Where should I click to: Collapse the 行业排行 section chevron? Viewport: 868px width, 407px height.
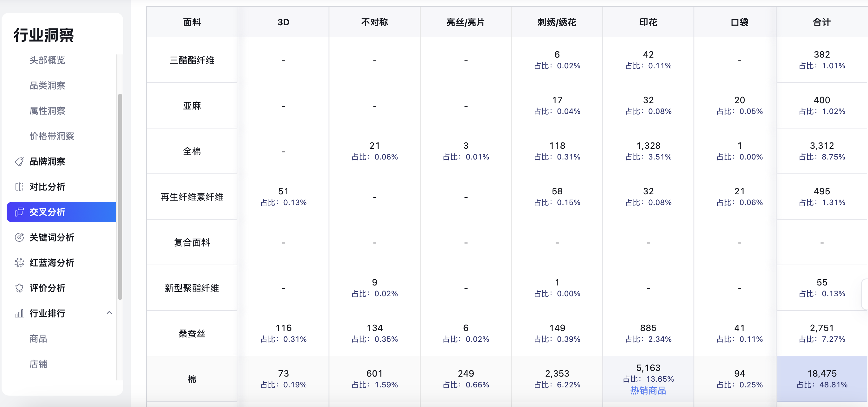point(109,313)
